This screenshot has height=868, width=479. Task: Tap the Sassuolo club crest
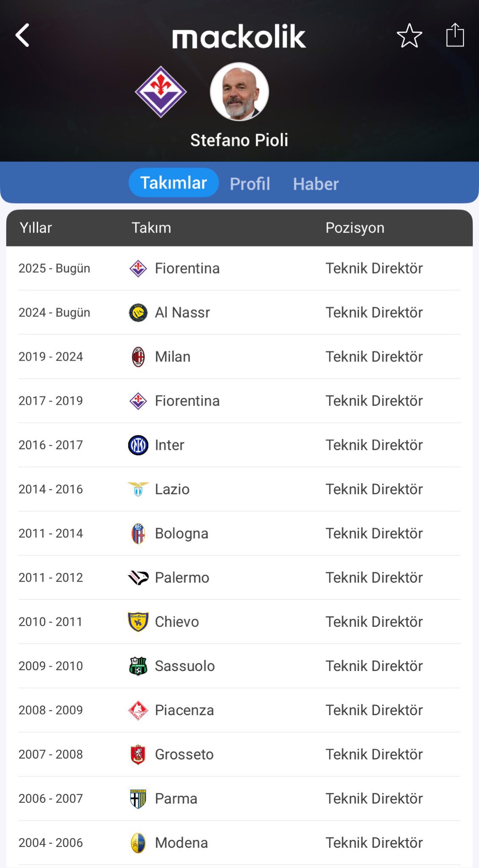(138, 666)
